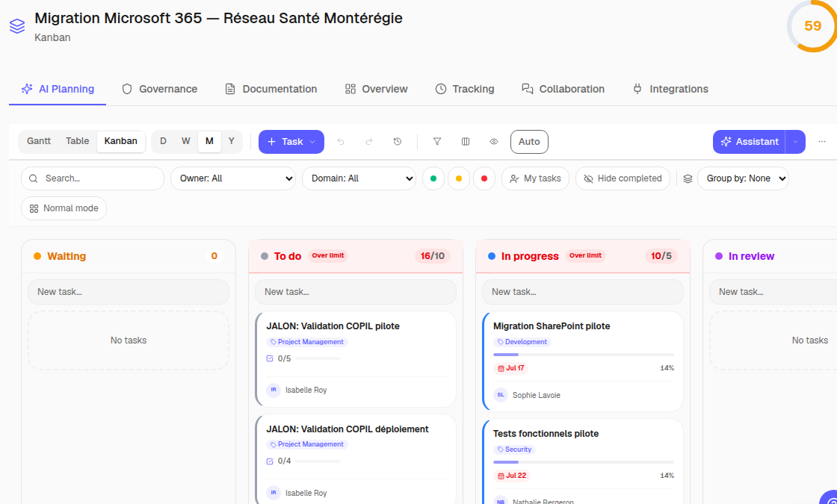Click the project layers icon beside title

point(17,26)
